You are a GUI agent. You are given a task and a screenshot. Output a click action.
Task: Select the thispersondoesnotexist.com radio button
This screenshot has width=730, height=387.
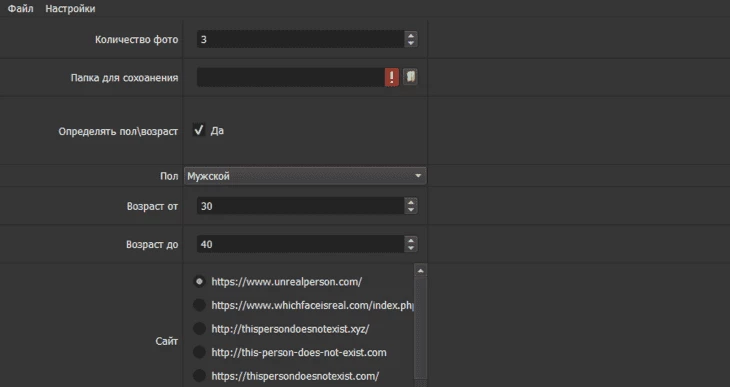tap(199, 376)
